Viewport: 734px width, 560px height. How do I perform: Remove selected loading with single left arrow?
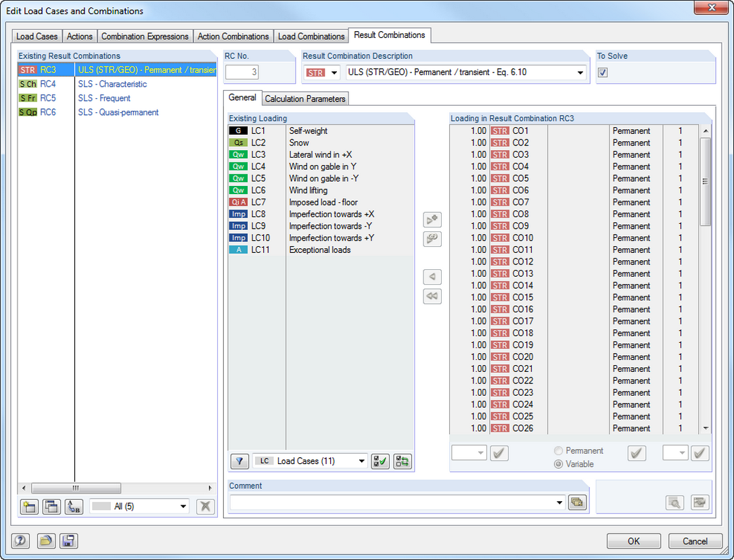tap(432, 277)
